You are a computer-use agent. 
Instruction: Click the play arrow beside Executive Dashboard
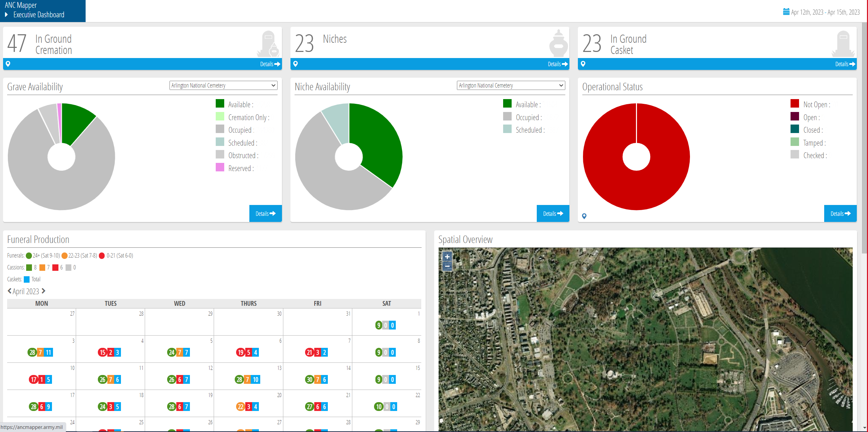pyautogui.click(x=6, y=15)
